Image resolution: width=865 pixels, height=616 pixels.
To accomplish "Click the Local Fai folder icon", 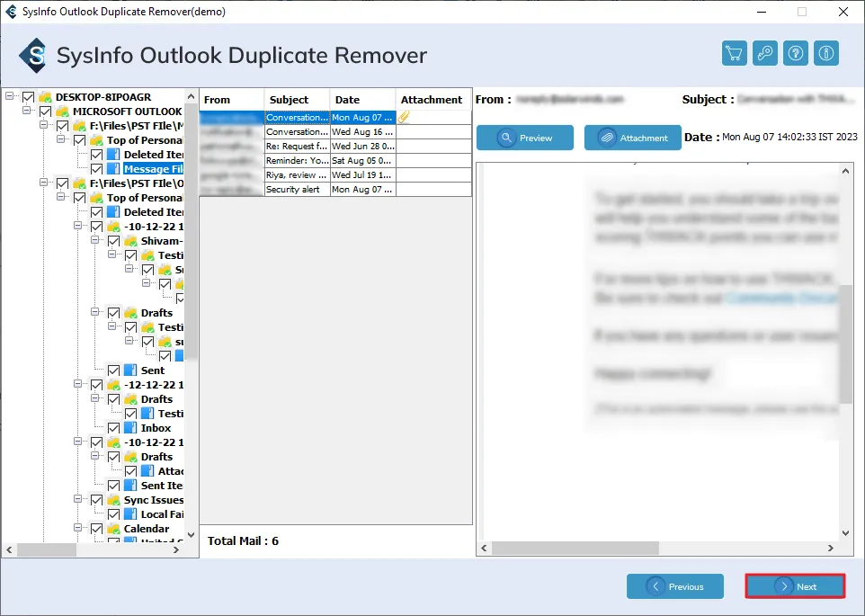I will 130,514.
